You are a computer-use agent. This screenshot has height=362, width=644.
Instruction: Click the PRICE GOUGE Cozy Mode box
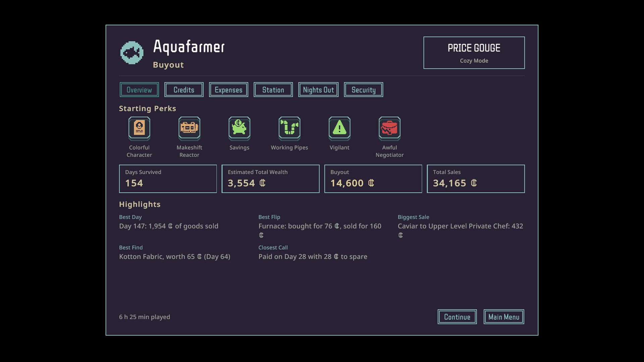[474, 53]
